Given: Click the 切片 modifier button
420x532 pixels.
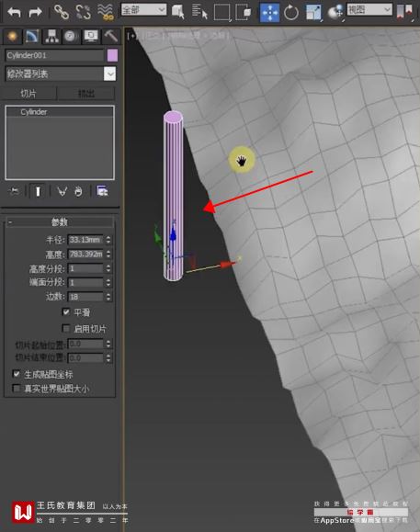Looking at the screenshot, I should tap(28, 94).
